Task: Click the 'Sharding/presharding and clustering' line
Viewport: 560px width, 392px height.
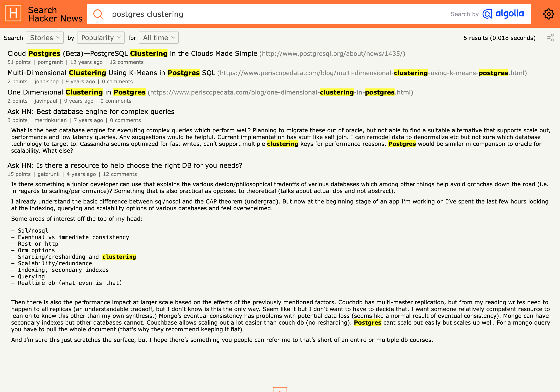Action: point(74,257)
